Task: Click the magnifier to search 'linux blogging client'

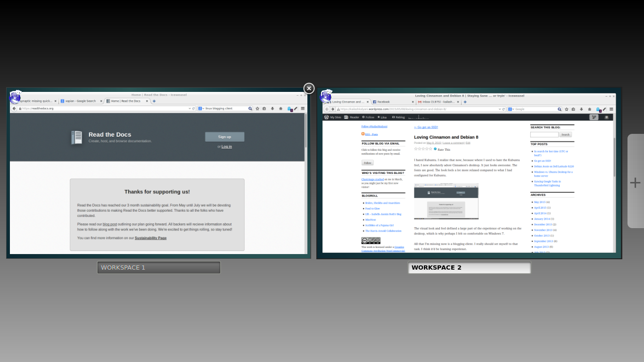Action: point(249,108)
